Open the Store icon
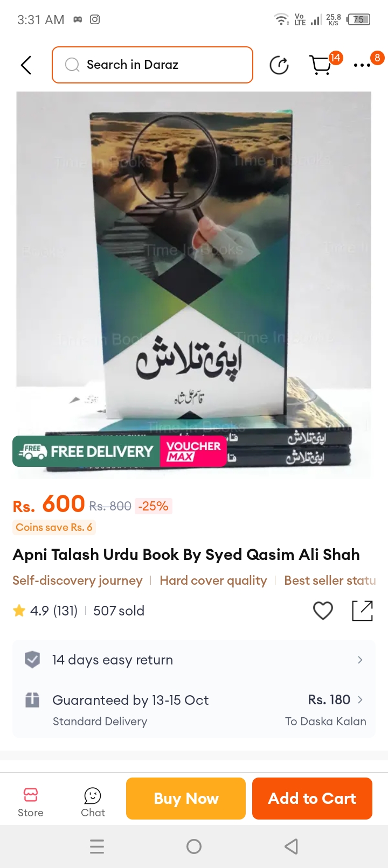388x868 pixels. (31, 802)
